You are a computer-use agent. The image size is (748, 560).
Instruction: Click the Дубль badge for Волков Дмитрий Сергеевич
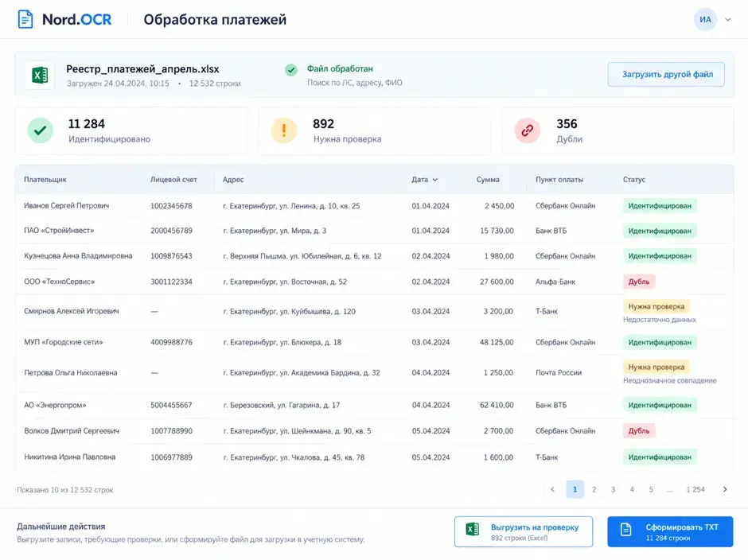coord(639,430)
